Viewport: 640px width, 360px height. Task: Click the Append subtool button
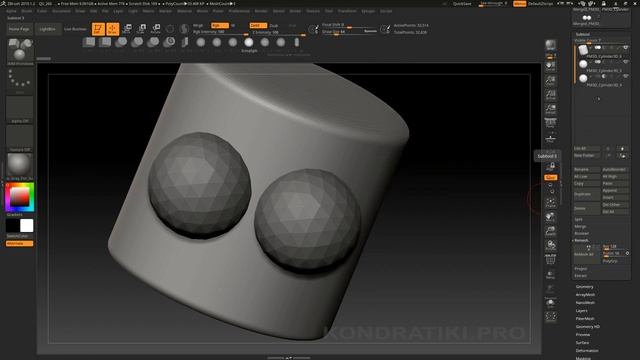tap(615, 191)
